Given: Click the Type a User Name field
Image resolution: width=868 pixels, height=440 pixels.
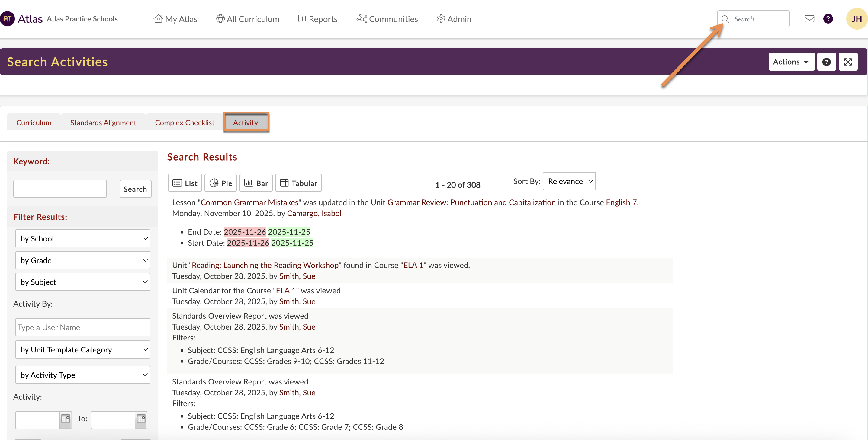Looking at the screenshot, I should [x=82, y=327].
